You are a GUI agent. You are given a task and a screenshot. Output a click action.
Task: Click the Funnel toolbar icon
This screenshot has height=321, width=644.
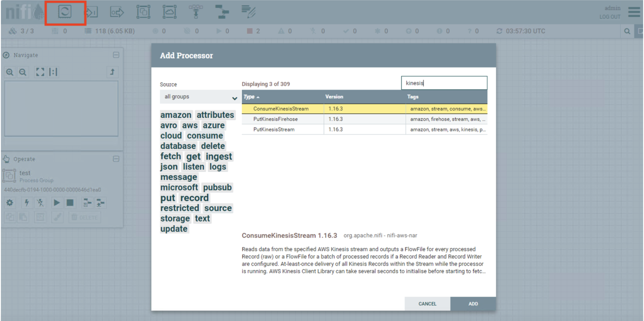click(196, 12)
